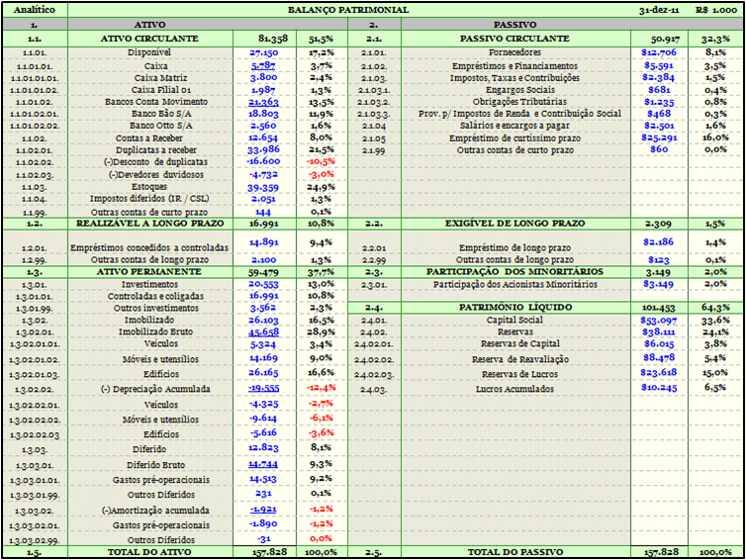The image size is (746, 560).
Task: Select the Disponível value 27.150
Action: click(263, 52)
